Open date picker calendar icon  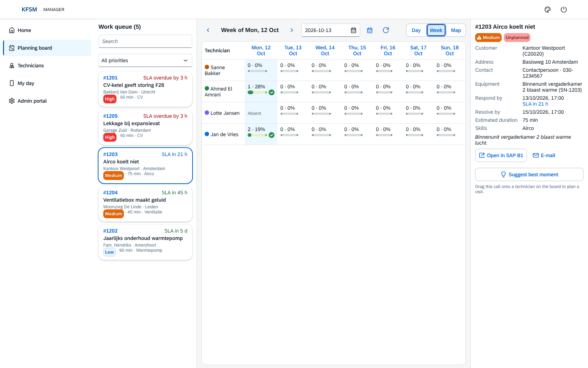tap(354, 30)
